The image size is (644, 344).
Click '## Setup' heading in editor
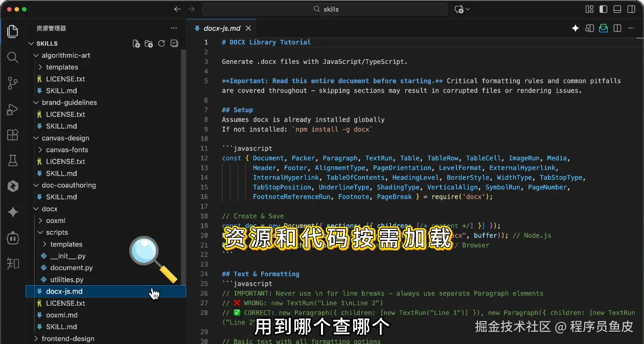pyautogui.click(x=237, y=110)
